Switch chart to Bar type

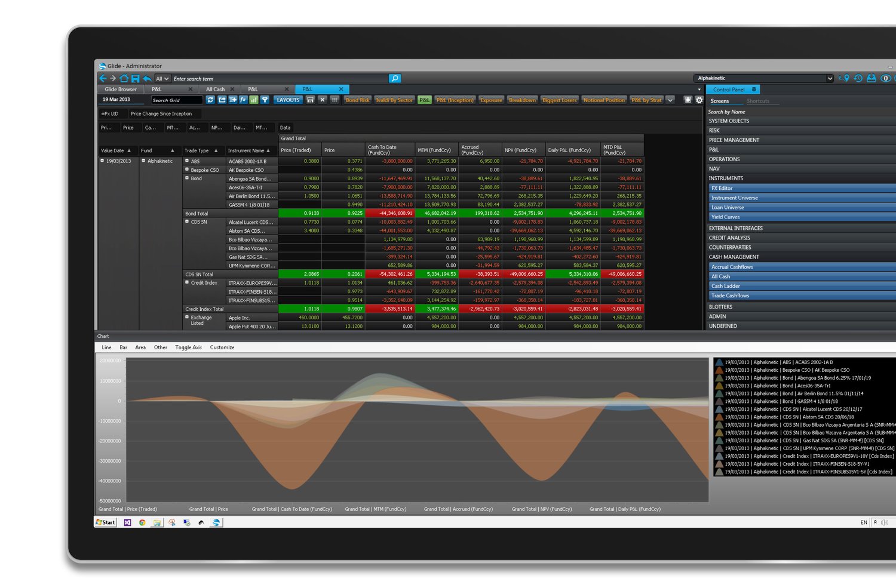123,347
